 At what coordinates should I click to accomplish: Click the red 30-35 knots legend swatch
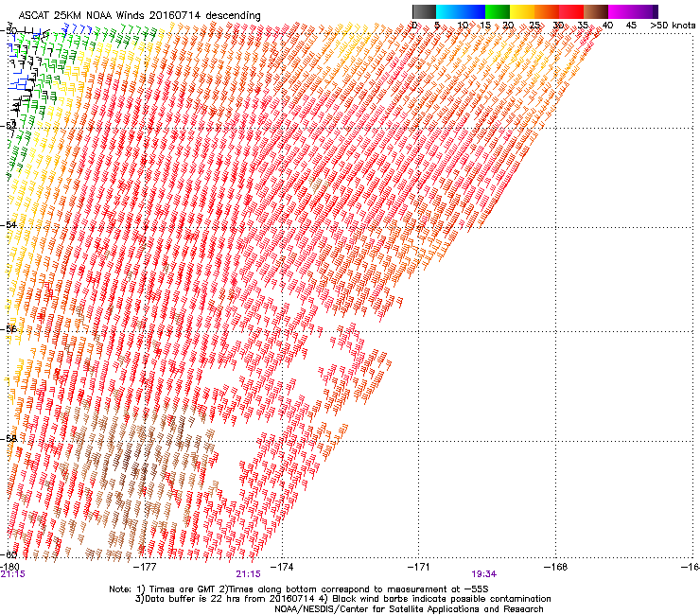point(571,11)
